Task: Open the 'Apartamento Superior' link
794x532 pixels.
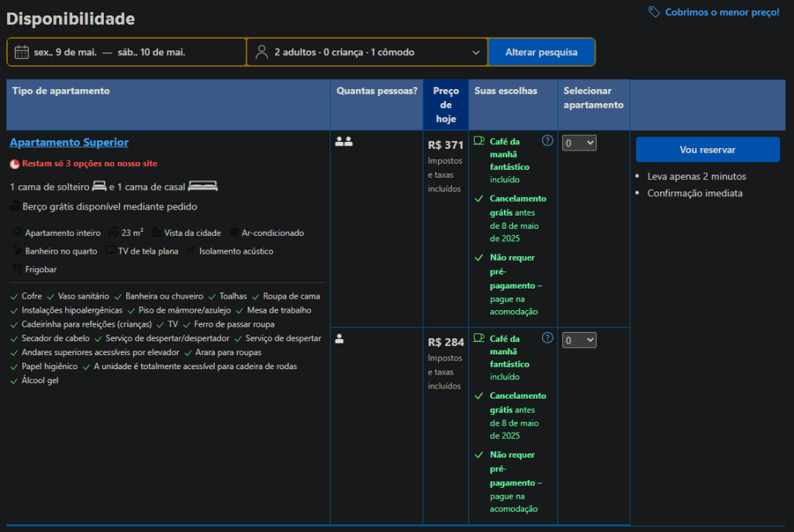Action: coord(69,143)
